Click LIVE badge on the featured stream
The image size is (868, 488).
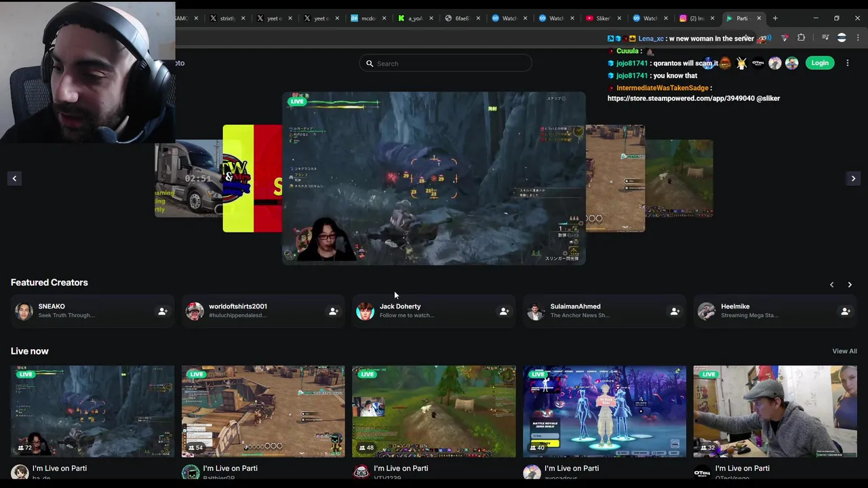pyautogui.click(x=297, y=102)
